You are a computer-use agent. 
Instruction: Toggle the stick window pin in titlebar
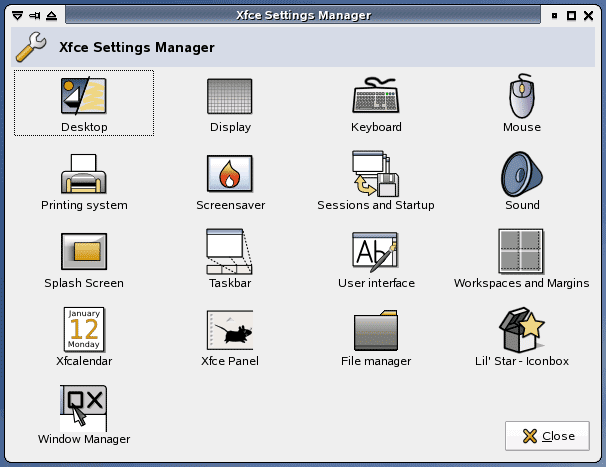point(35,15)
